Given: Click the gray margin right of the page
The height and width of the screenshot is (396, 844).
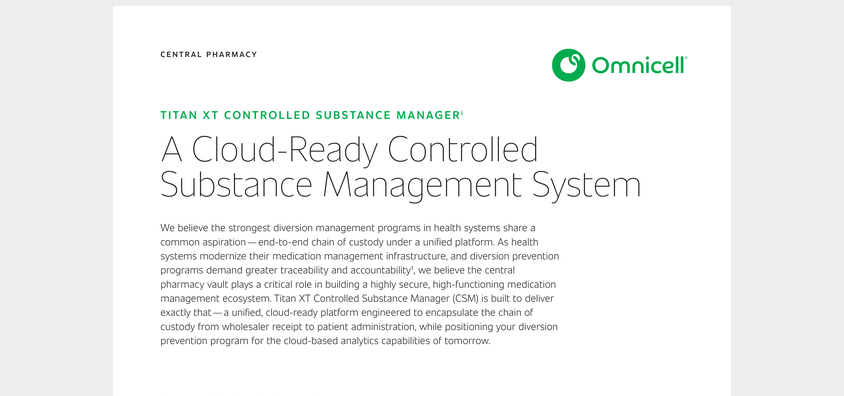Looking at the screenshot, I should 787,198.
